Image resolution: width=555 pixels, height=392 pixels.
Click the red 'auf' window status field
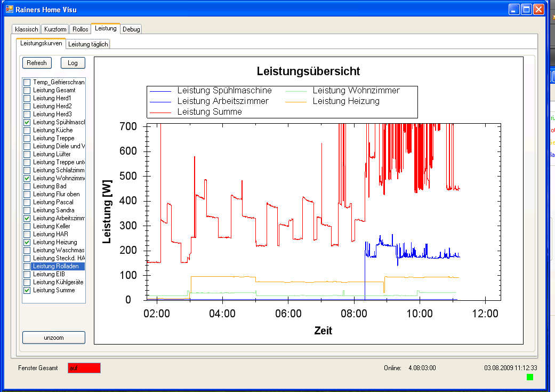[x=84, y=368]
